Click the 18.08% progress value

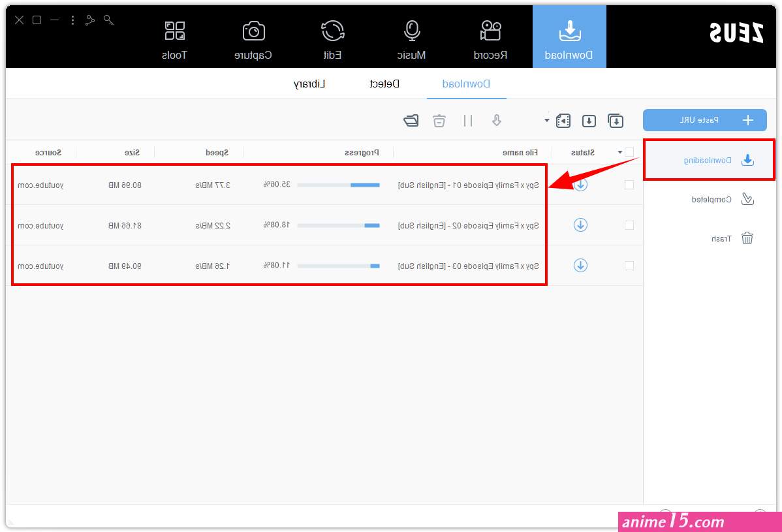coord(277,225)
